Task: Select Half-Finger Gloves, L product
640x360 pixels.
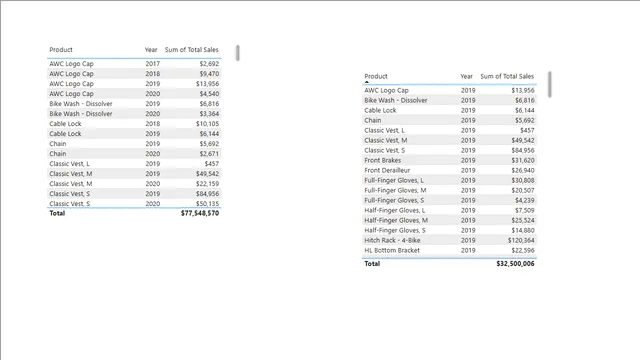Action: [395, 210]
